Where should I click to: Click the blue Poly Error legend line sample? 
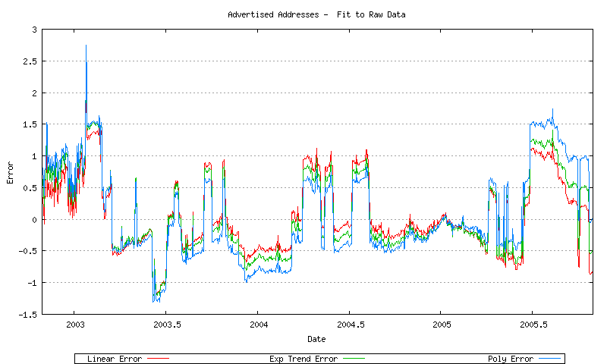point(549,359)
